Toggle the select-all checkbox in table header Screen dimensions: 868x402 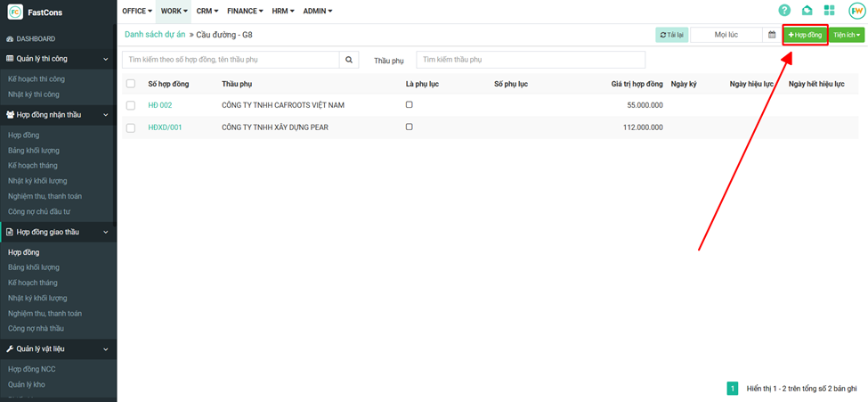(131, 84)
